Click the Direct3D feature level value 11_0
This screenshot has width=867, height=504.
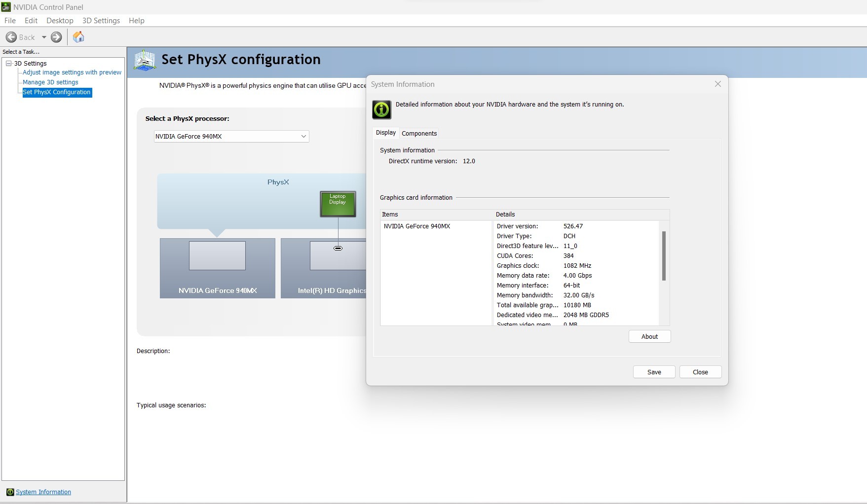pos(570,246)
